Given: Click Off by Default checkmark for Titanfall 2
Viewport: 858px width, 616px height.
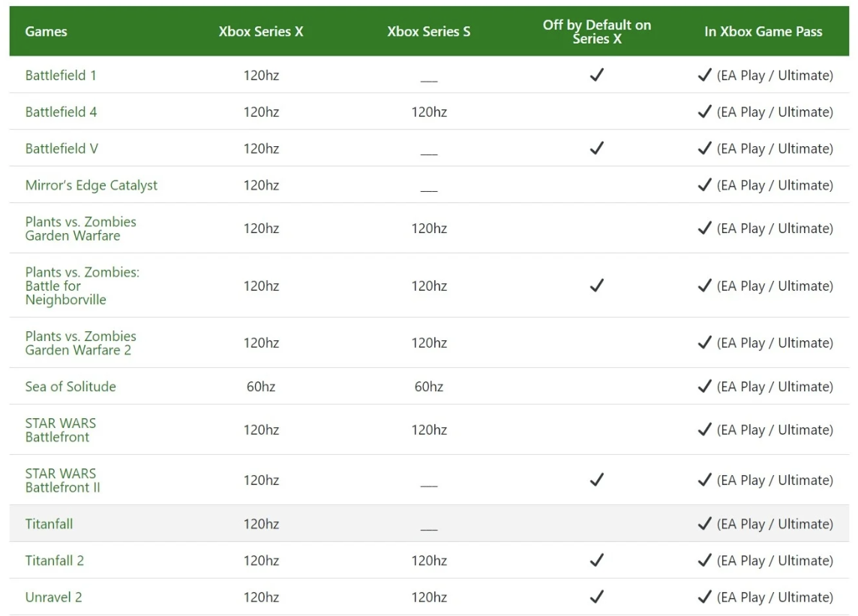Looking at the screenshot, I should pos(597,560).
